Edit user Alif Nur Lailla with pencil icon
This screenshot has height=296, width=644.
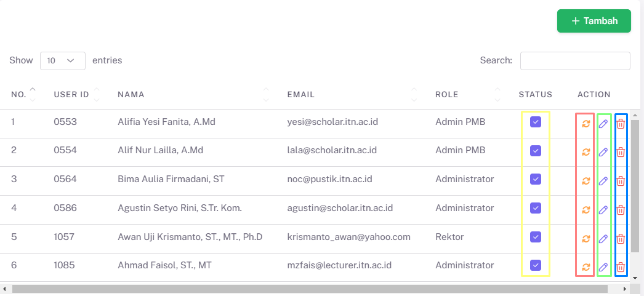click(603, 153)
